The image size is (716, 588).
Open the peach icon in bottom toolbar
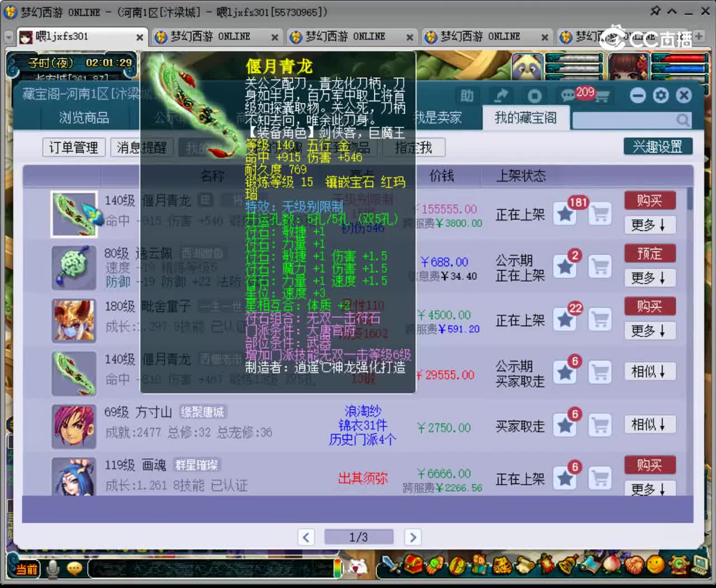[x=613, y=566]
